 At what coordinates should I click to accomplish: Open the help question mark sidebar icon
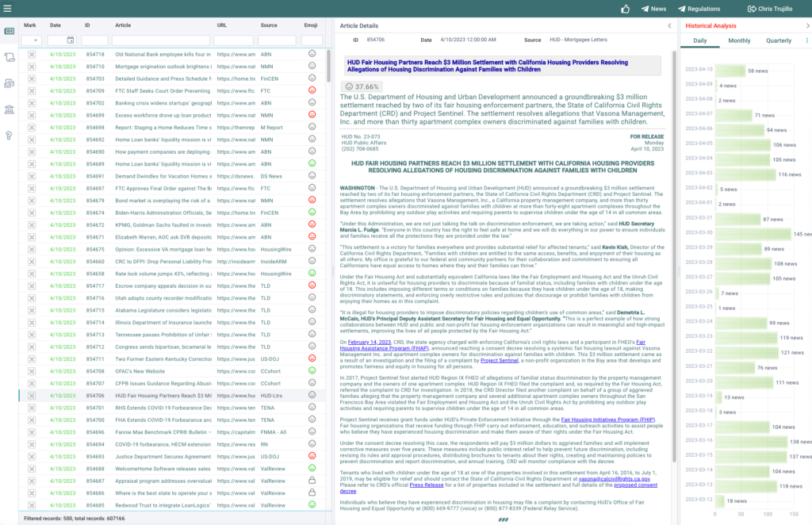coord(10,136)
